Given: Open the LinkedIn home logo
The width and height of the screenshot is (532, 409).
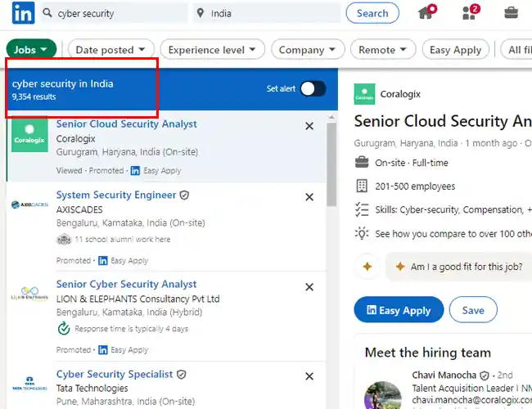Looking at the screenshot, I should pyautogui.click(x=23, y=13).
